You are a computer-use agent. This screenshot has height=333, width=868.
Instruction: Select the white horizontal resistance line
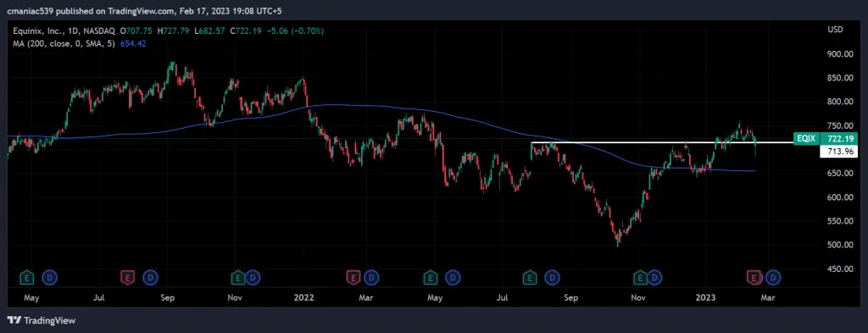click(x=661, y=142)
